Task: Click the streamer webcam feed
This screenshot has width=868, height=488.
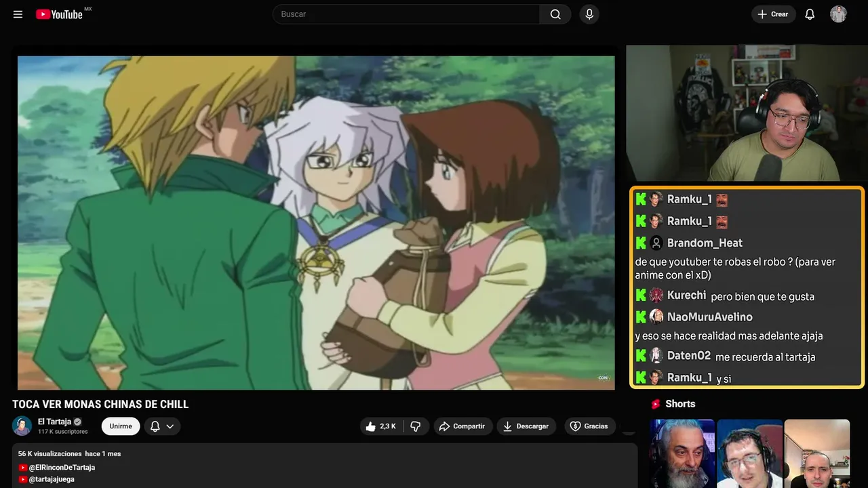Action: coord(747,113)
